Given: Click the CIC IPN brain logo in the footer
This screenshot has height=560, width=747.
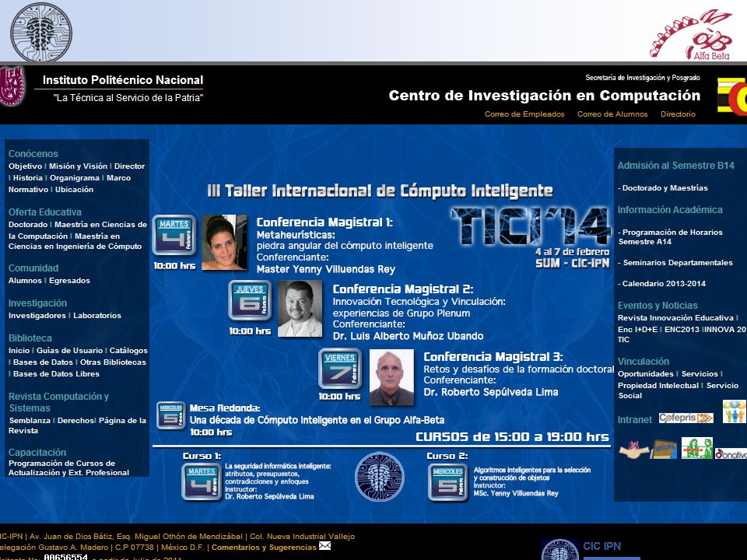Looking at the screenshot, I should pos(560,550).
